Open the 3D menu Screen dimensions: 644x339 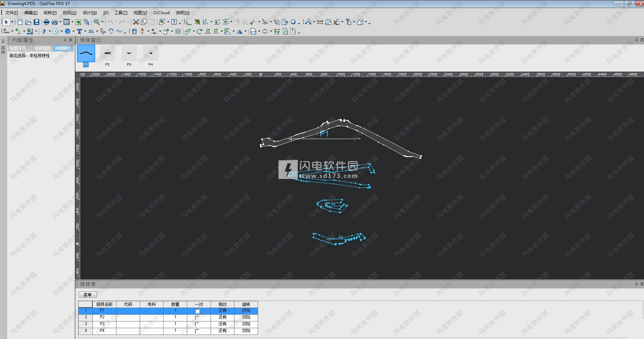tap(106, 13)
